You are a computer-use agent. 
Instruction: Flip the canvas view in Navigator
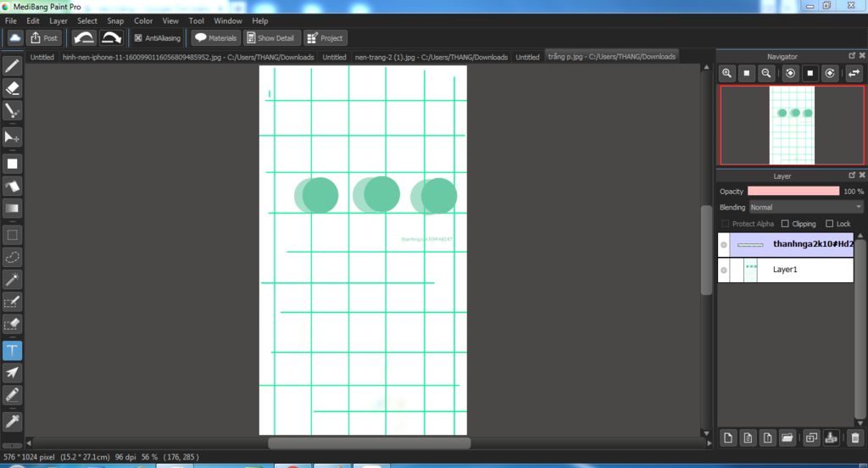(x=854, y=73)
